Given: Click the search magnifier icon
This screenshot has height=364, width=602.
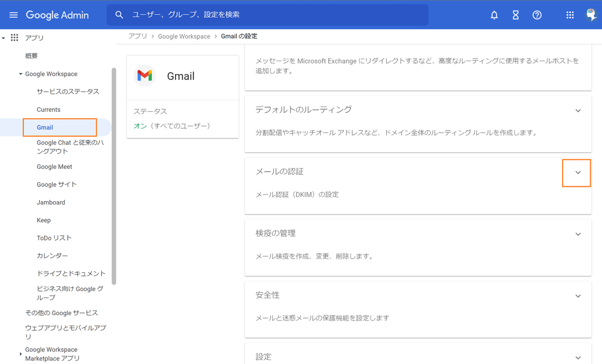Looking at the screenshot, I should pyautogui.click(x=119, y=15).
